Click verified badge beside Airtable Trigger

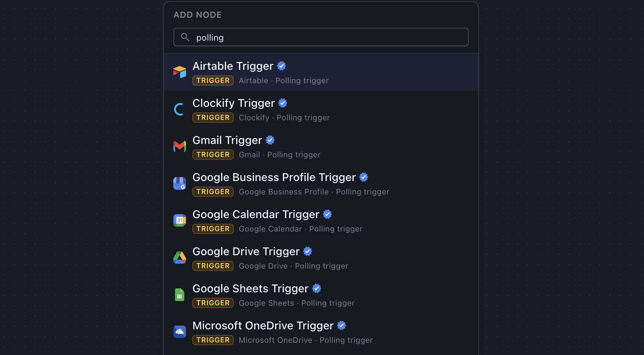(282, 66)
